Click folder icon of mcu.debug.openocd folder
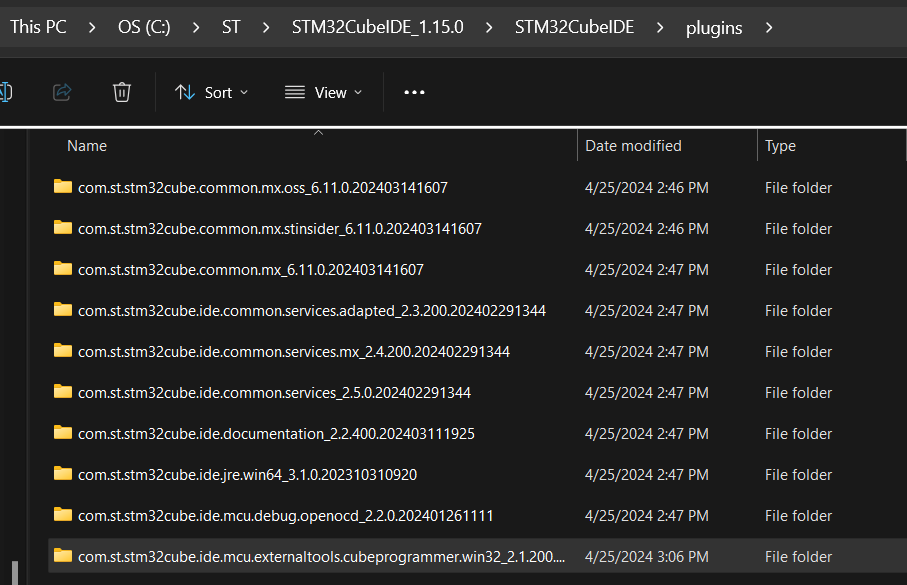Viewport: 907px width, 585px height. 62,515
